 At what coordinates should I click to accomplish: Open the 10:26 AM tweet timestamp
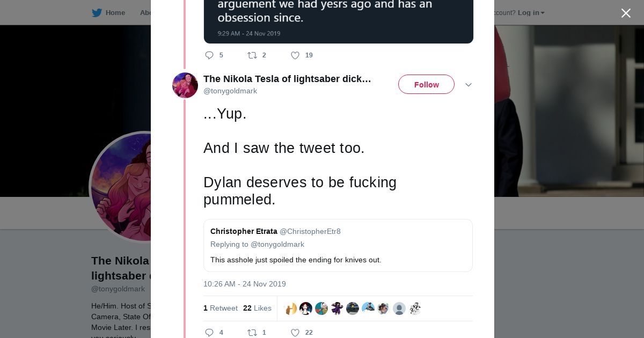pos(245,284)
